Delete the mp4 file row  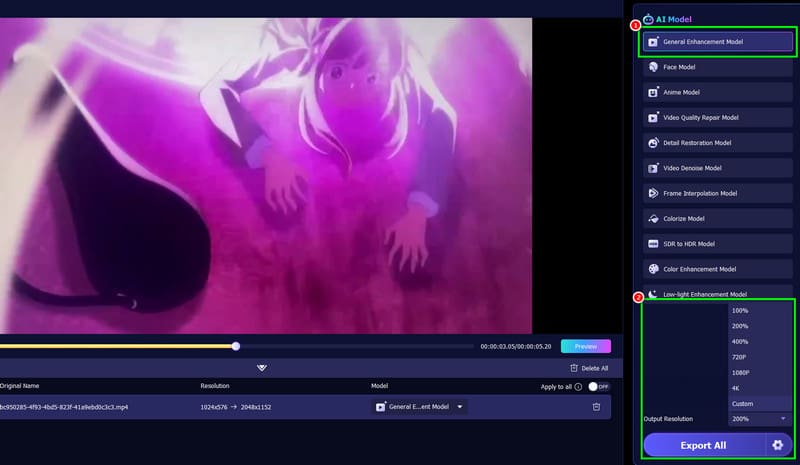596,407
